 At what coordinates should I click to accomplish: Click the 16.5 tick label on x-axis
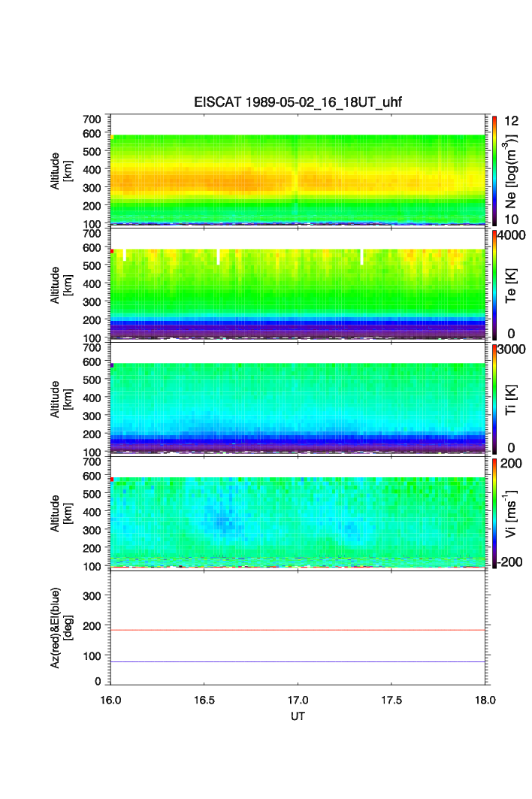pyautogui.click(x=204, y=700)
